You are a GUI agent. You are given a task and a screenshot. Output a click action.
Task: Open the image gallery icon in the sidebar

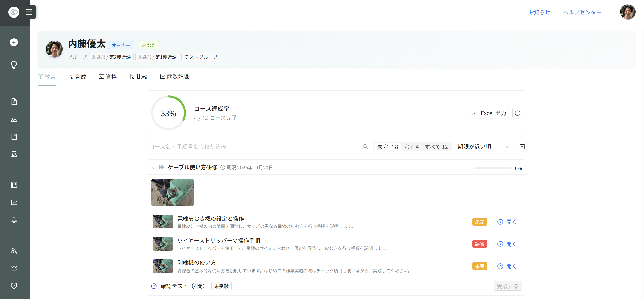[14, 119]
